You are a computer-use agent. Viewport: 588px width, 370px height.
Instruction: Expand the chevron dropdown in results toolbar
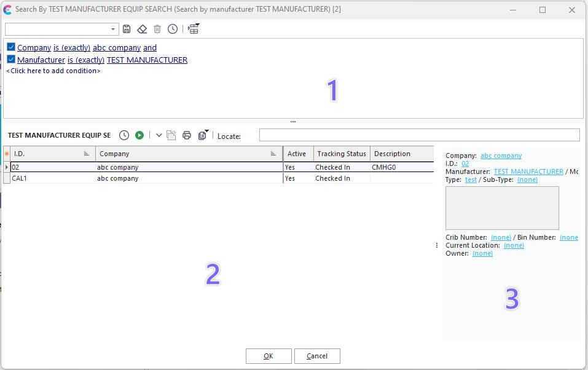(x=159, y=135)
